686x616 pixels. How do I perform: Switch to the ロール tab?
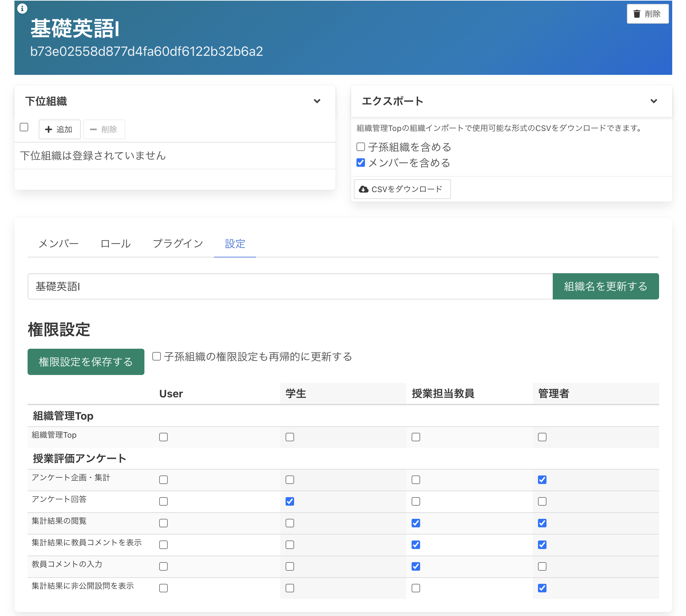click(116, 244)
